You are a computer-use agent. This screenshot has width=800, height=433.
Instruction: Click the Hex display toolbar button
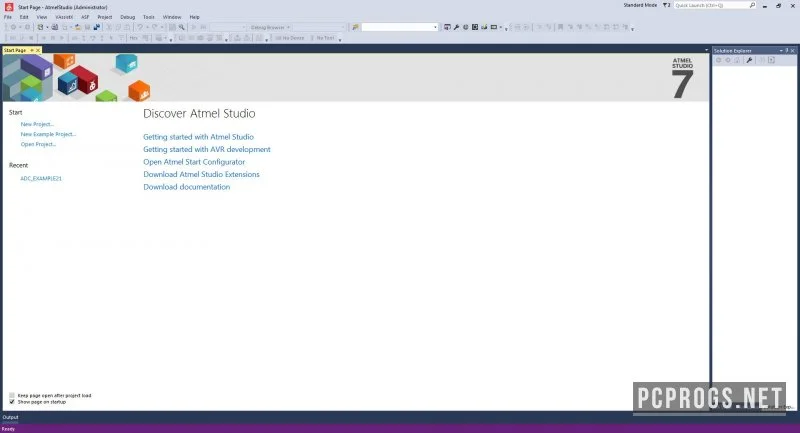(134, 38)
